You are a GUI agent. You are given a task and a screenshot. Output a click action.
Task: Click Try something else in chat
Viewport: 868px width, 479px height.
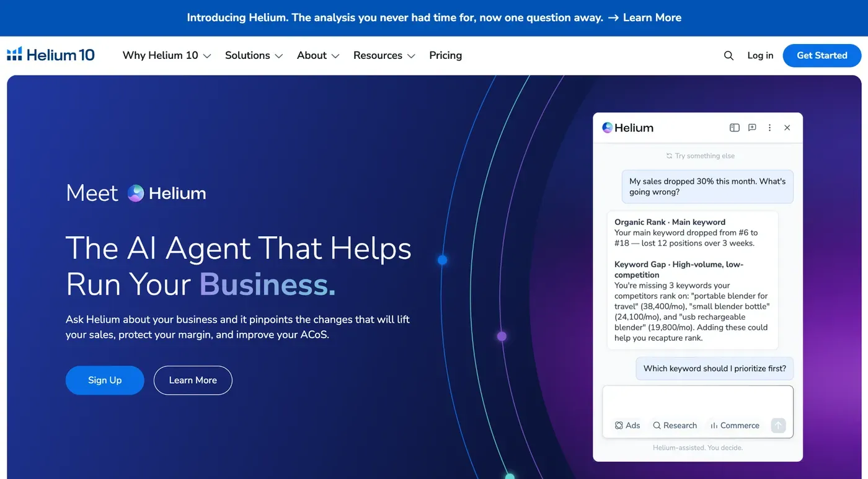click(x=705, y=156)
